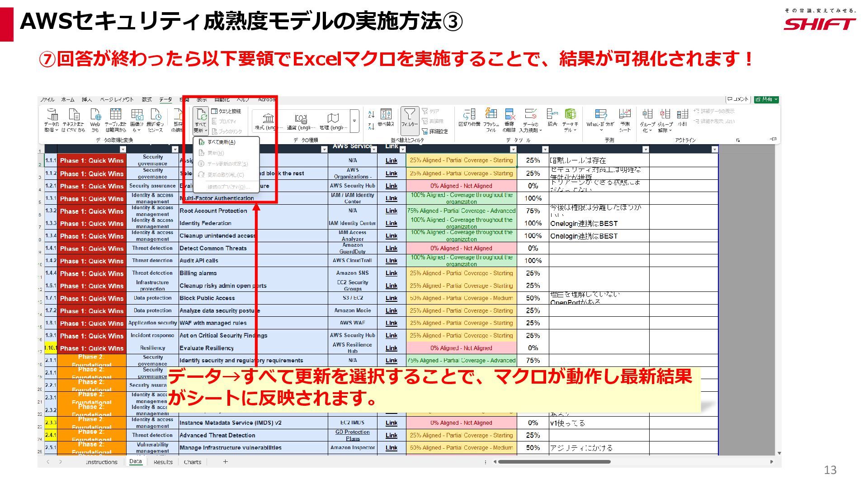Select 'Root Account Protection' cell

(x=254, y=211)
